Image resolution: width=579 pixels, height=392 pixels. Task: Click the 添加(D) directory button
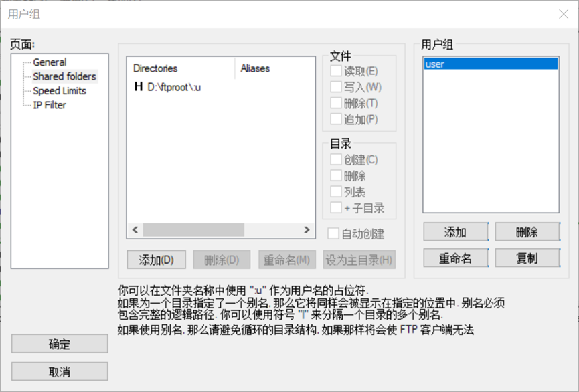click(x=156, y=260)
